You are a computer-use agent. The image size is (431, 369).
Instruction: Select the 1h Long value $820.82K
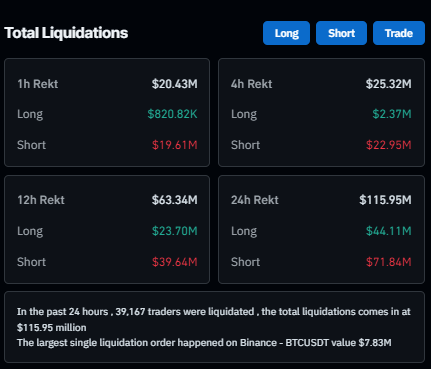[172, 114]
